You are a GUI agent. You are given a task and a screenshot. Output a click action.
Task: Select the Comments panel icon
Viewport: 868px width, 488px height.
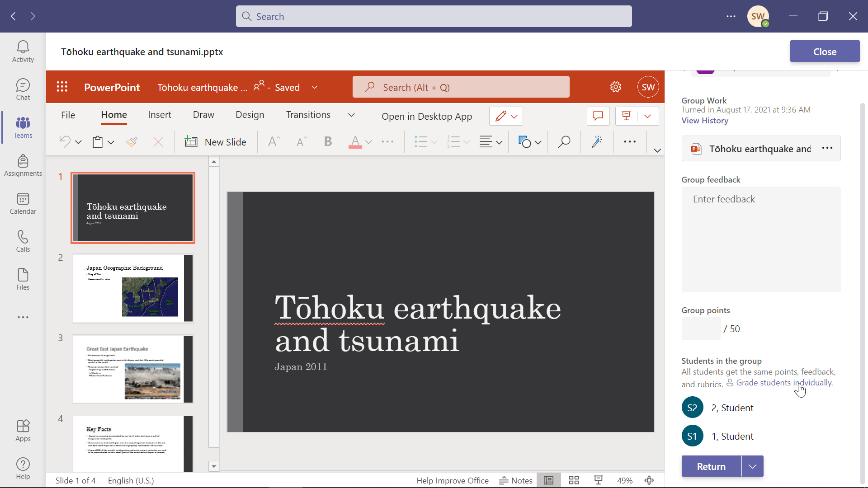point(598,116)
